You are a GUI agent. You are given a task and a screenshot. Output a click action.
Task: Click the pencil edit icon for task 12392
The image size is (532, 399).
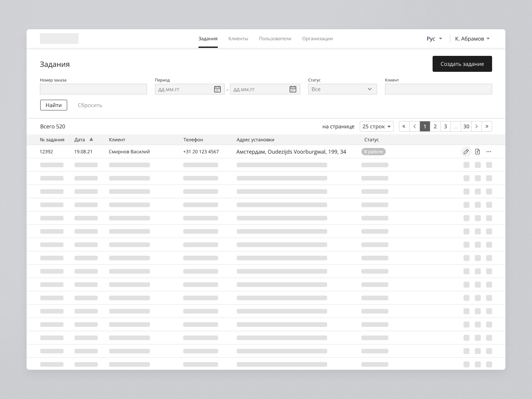pyautogui.click(x=466, y=152)
